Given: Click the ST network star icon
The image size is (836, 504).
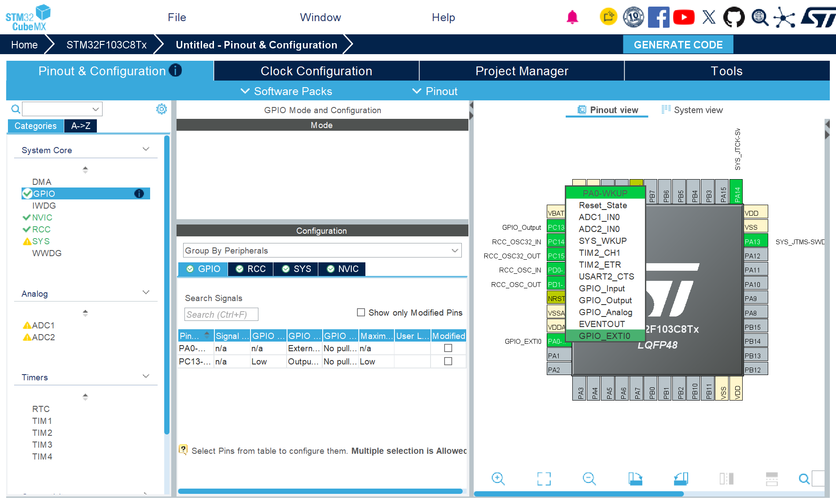Looking at the screenshot, I should pos(784,17).
